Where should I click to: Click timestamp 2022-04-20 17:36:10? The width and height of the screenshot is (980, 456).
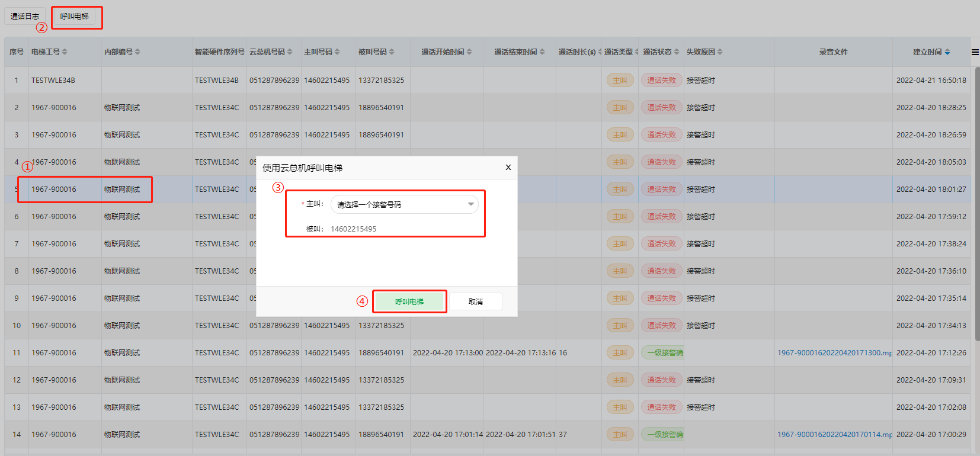point(931,271)
